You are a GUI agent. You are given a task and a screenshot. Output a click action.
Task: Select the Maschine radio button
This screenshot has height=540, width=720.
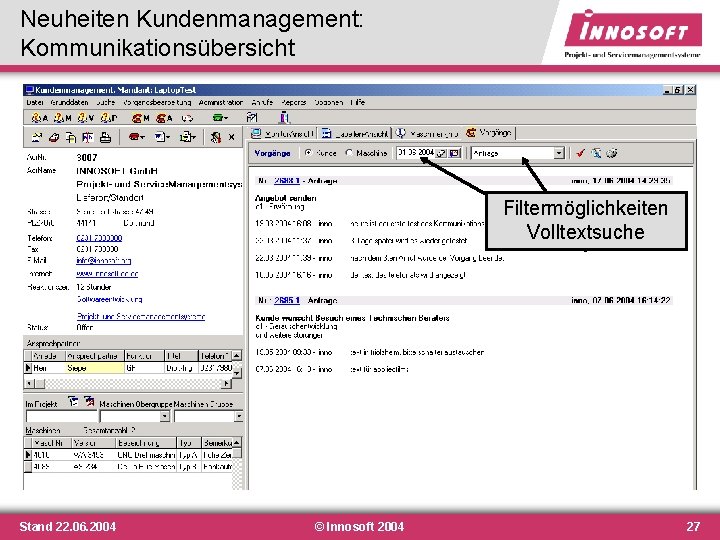click(x=349, y=152)
